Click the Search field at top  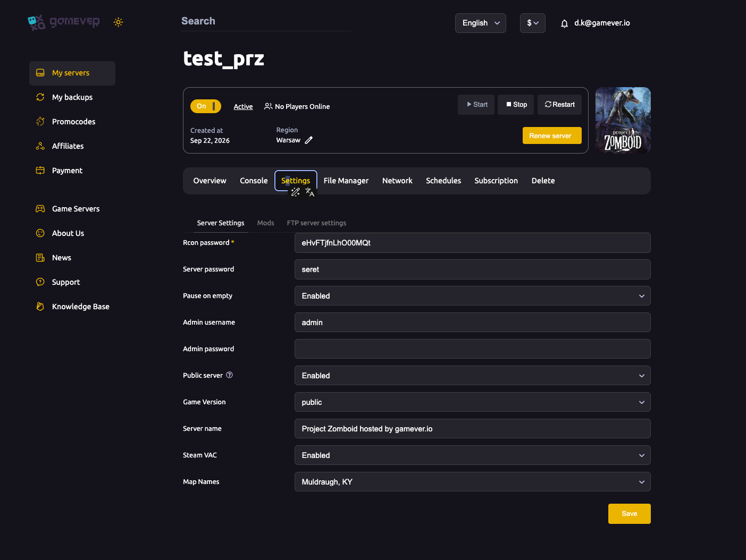tap(266, 21)
